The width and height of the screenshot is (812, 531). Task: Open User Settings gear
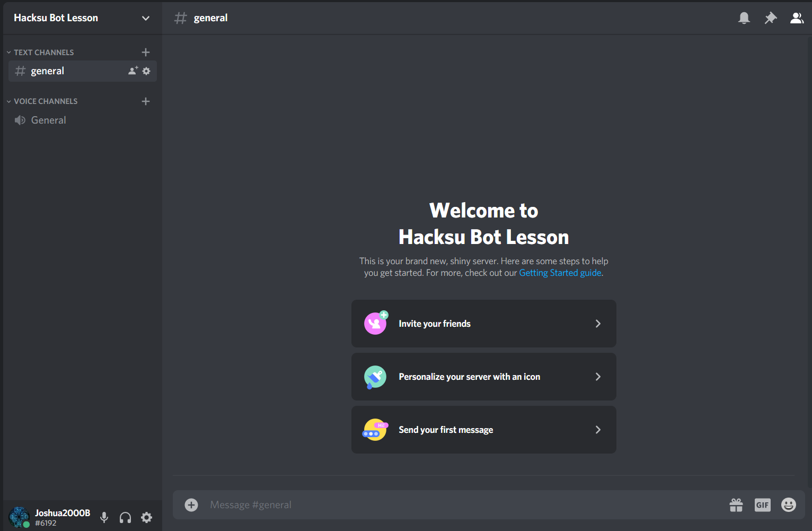coord(147,517)
